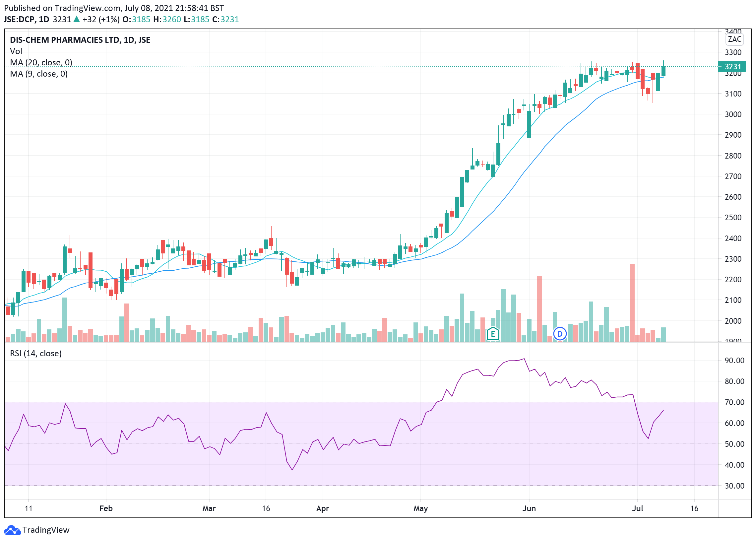Viewport: 756px width, 542px height.
Task: Click the 3000 price axis label
Action: (x=733, y=114)
